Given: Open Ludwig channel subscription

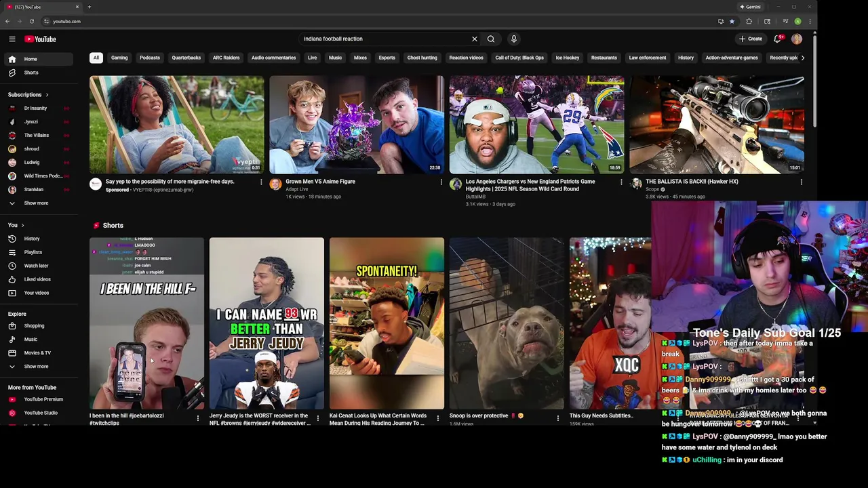Looking at the screenshot, I should pyautogui.click(x=37, y=163).
